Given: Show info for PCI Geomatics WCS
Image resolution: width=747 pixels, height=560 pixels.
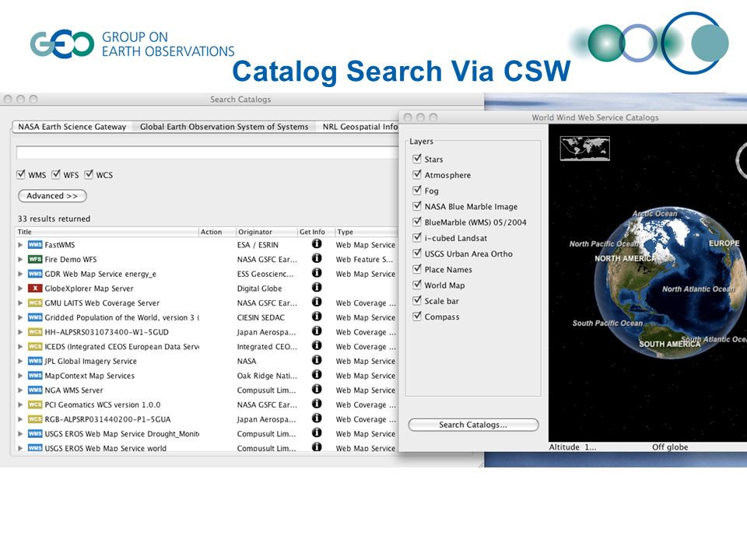Looking at the screenshot, I should [317, 404].
